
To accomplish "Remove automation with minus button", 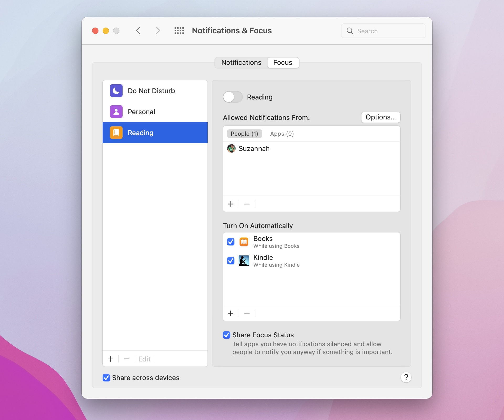I will click(247, 313).
